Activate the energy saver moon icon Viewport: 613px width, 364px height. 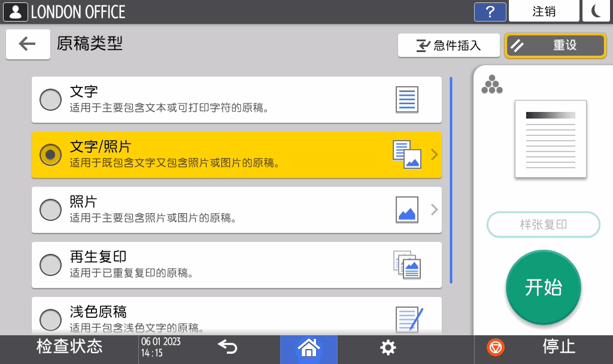[596, 11]
